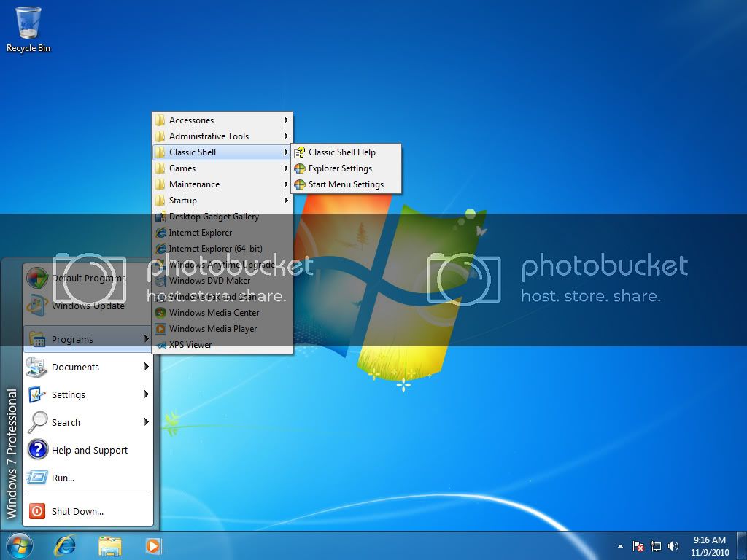The height and width of the screenshot is (560, 747).
Task: Click the Games submenu arrow
Action: coord(286,168)
